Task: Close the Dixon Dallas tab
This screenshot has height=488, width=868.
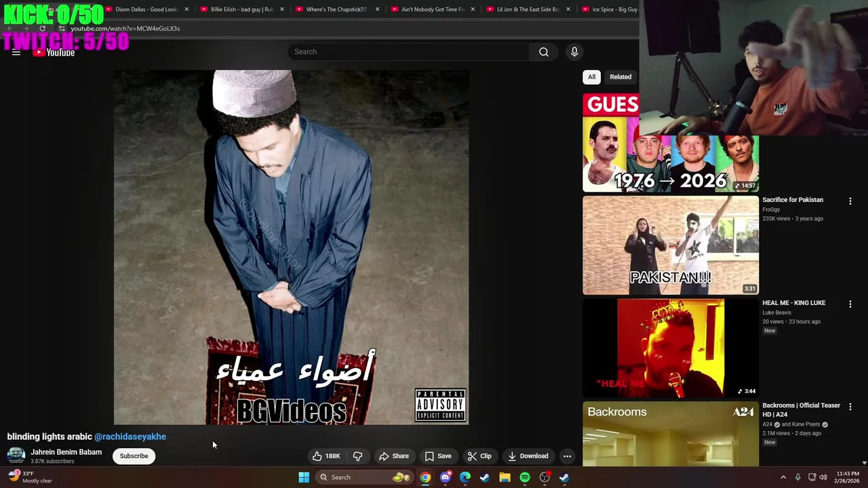Action: coord(186,9)
